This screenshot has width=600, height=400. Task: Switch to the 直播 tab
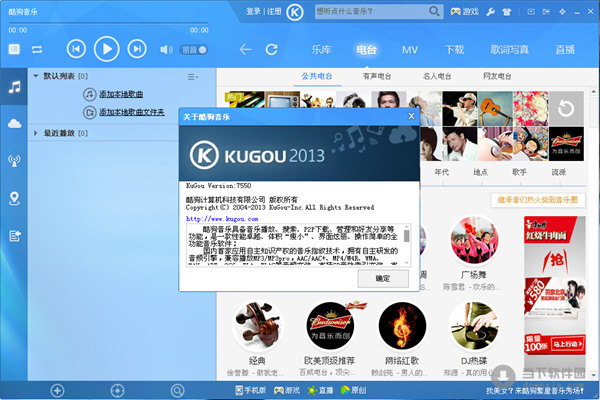pos(565,50)
